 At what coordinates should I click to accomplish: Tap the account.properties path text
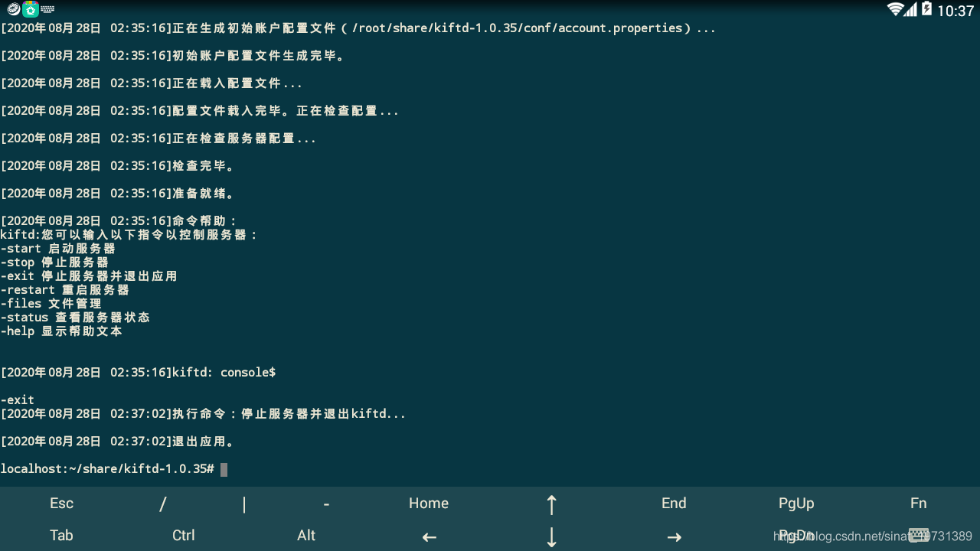coord(517,28)
